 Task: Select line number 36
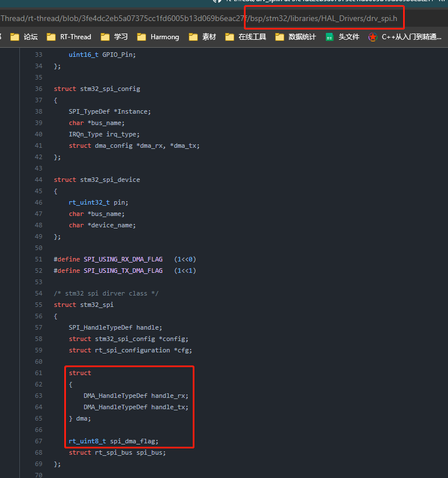39,89
